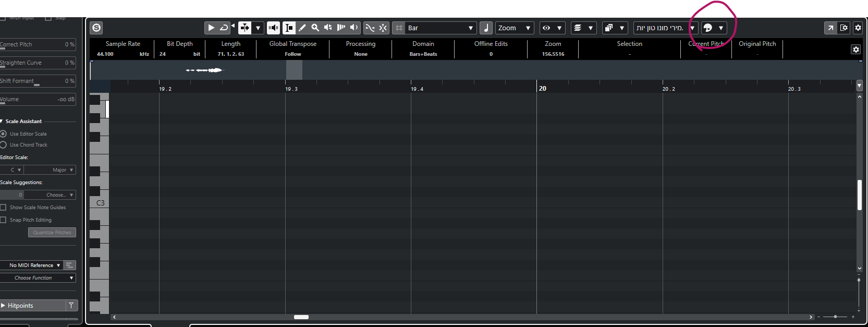Select the Range Selection tool
This screenshot has width=868, height=327.
[289, 28]
